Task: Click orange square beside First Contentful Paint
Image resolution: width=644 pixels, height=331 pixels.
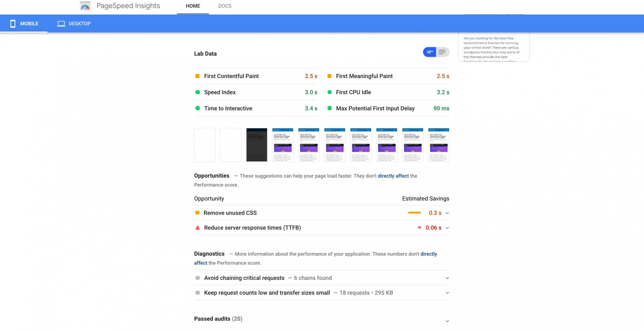Action: pyautogui.click(x=197, y=76)
